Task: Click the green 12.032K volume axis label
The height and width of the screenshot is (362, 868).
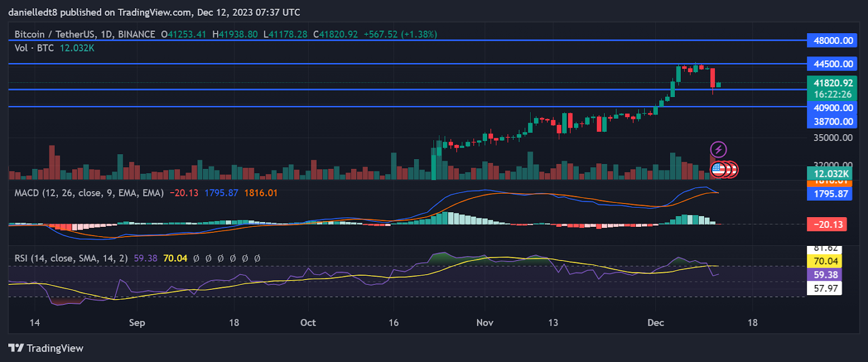Action: click(x=831, y=174)
